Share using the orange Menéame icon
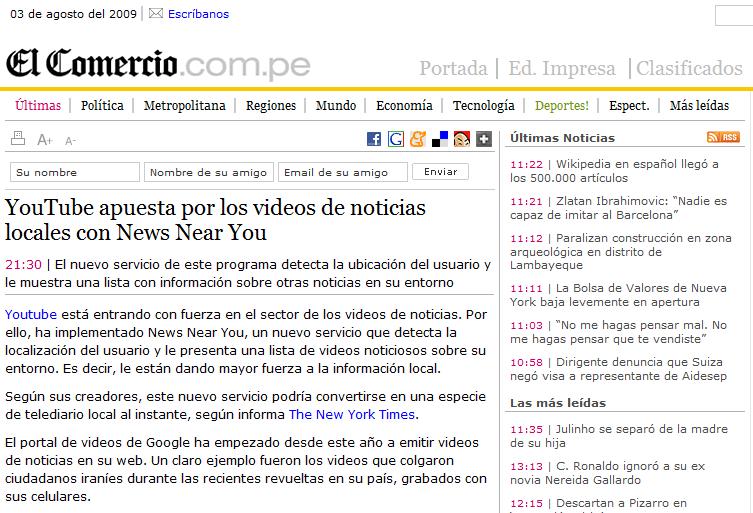The image size is (753, 513). [417, 139]
